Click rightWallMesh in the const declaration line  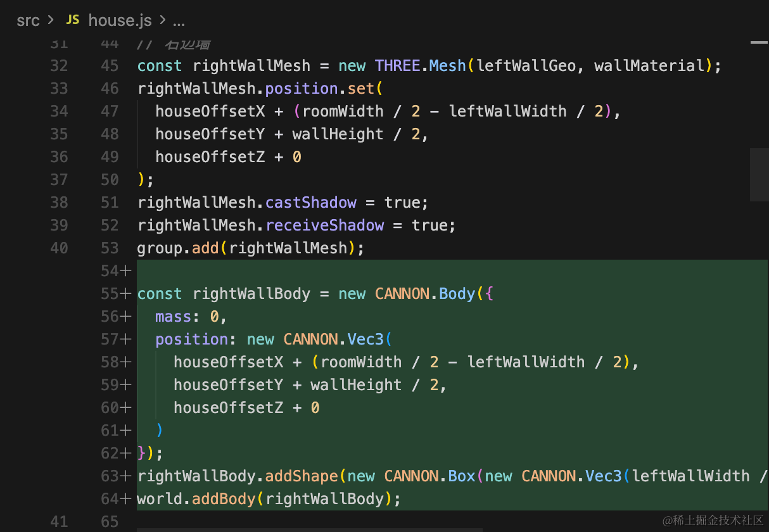tap(251, 66)
